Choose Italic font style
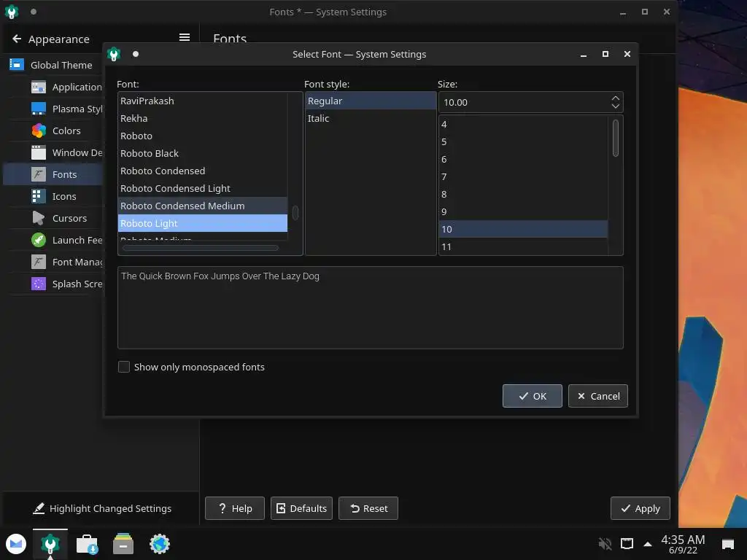 click(x=371, y=118)
